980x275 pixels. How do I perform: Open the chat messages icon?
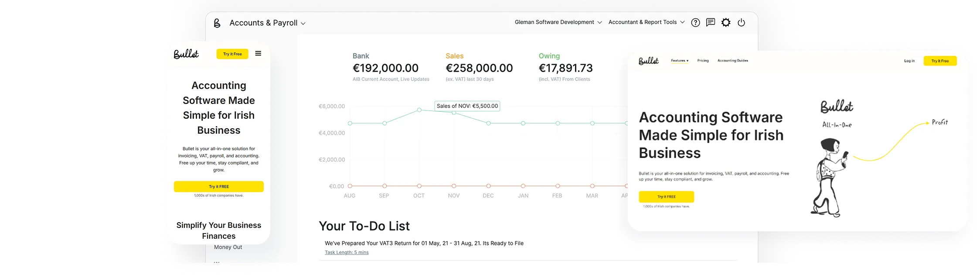pyautogui.click(x=711, y=22)
